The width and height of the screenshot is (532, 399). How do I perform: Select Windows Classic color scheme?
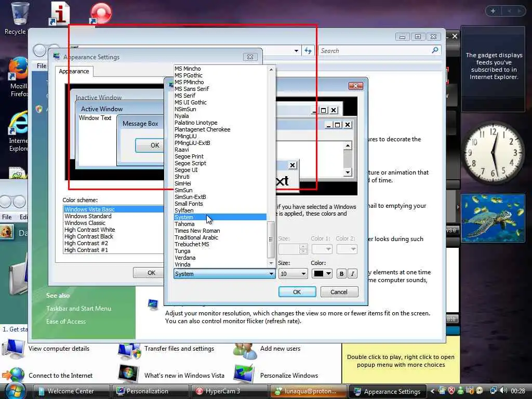click(85, 223)
